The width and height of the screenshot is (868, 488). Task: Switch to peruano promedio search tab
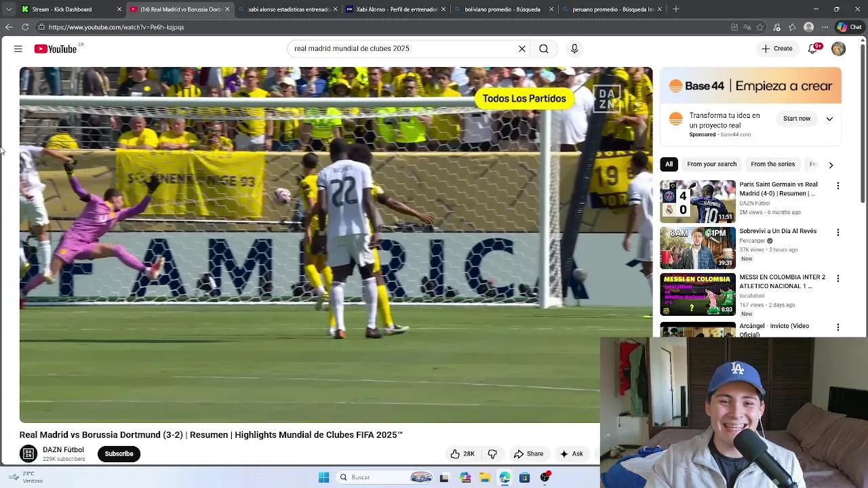pyautogui.click(x=612, y=9)
